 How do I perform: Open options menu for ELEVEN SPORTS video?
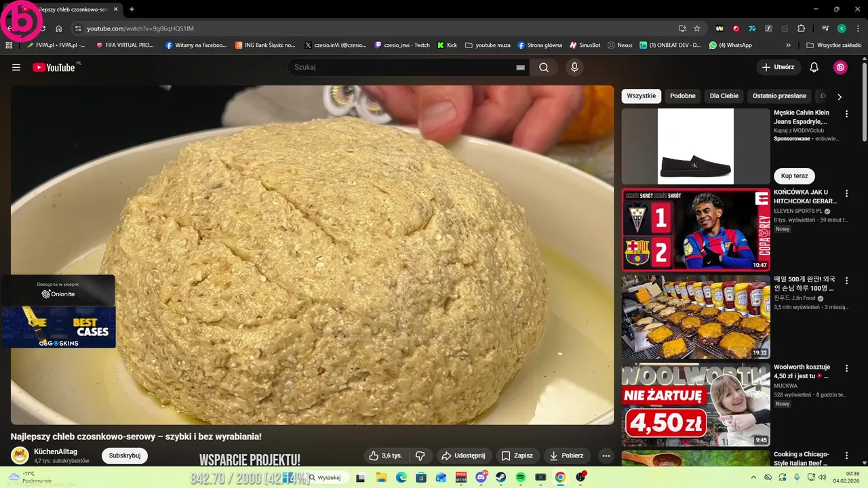(x=846, y=193)
